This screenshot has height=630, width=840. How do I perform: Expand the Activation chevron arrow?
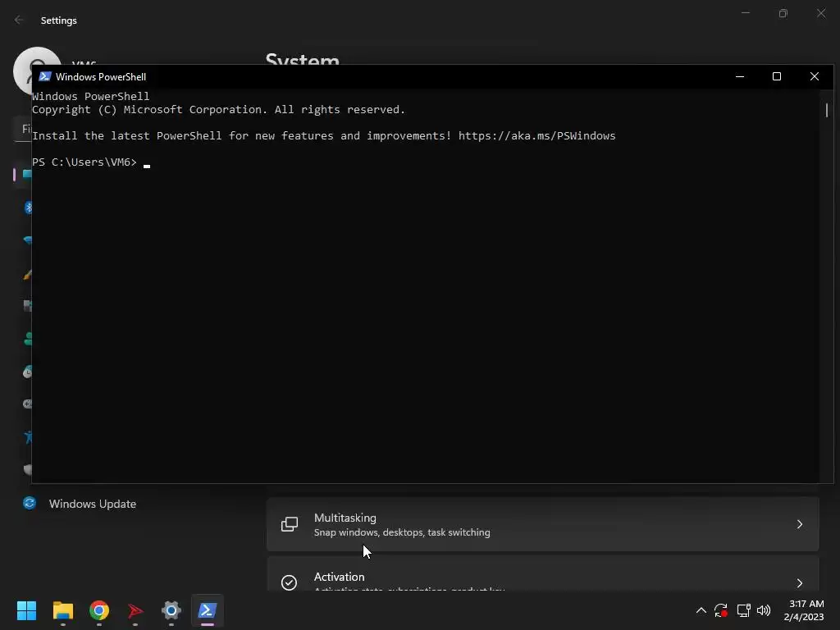(799, 583)
